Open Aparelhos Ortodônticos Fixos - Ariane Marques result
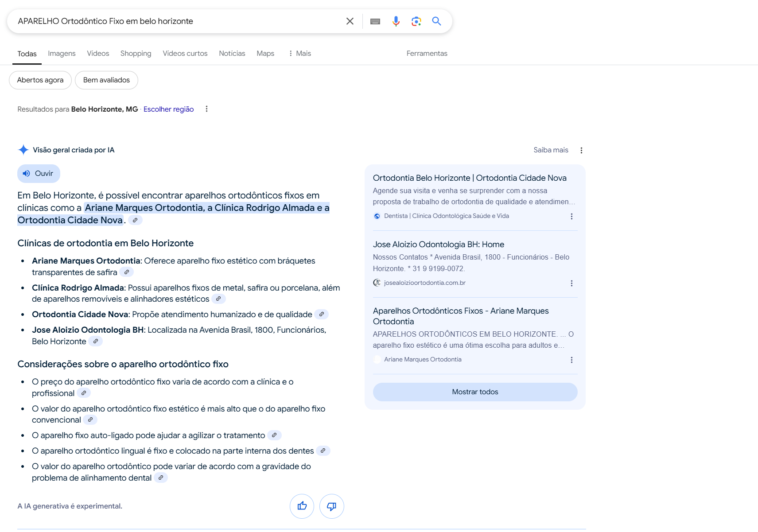The width and height of the screenshot is (758, 532). [461, 316]
